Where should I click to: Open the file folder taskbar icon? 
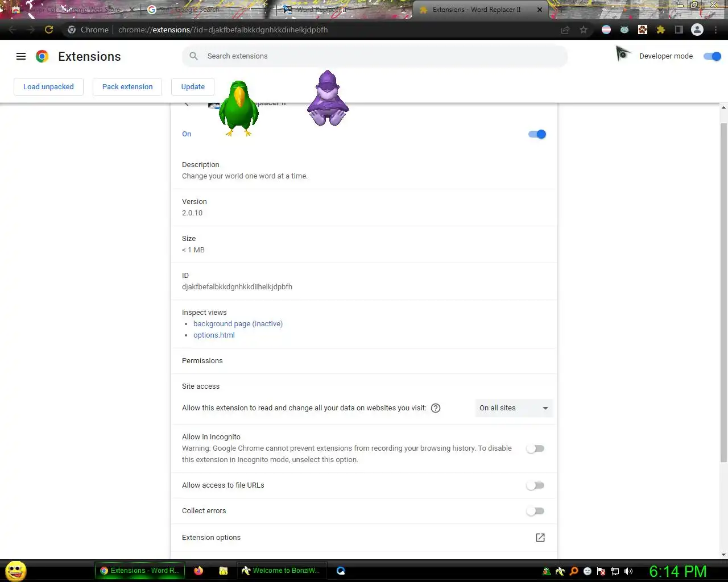[x=224, y=571]
